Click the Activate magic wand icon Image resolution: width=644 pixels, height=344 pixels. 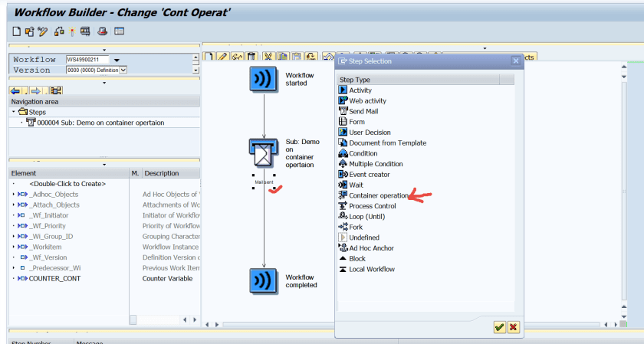pyautogui.click(x=72, y=31)
